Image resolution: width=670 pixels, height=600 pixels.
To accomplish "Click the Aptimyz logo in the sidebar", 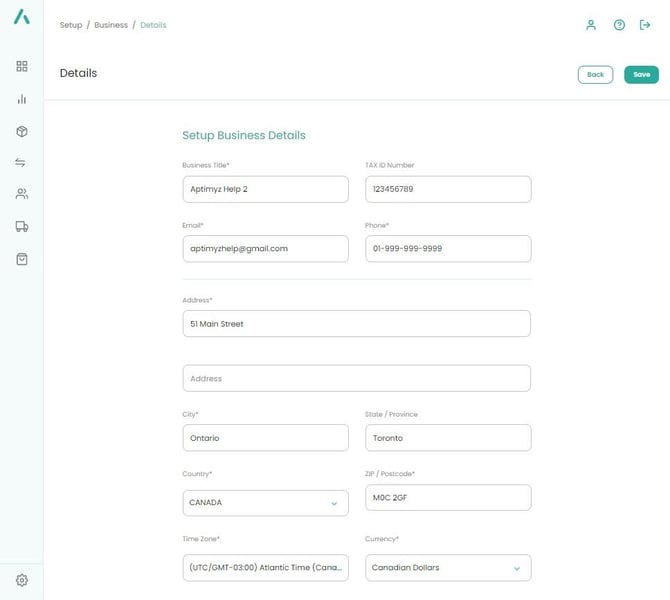I will (21, 18).
